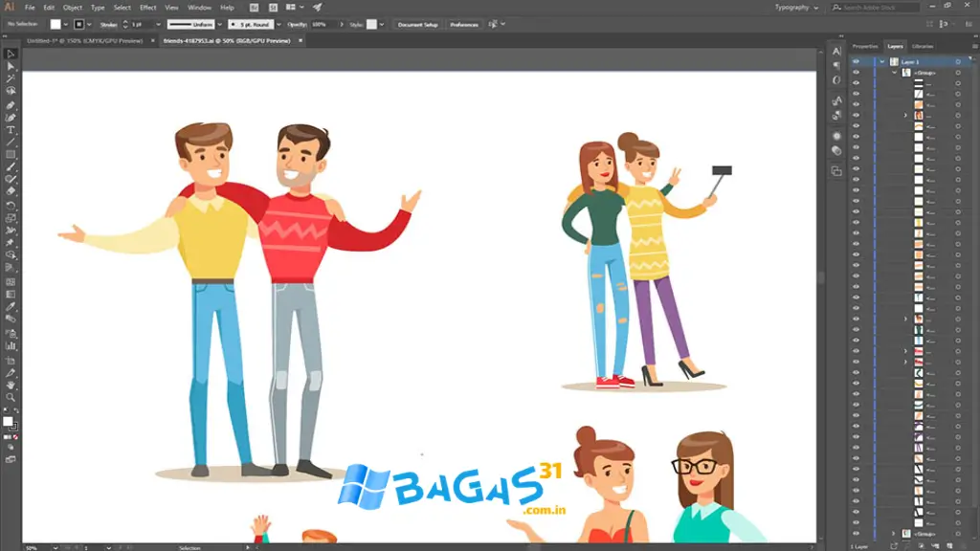This screenshot has height=551, width=980.
Task: Open the Window menu
Action: [x=199, y=6]
